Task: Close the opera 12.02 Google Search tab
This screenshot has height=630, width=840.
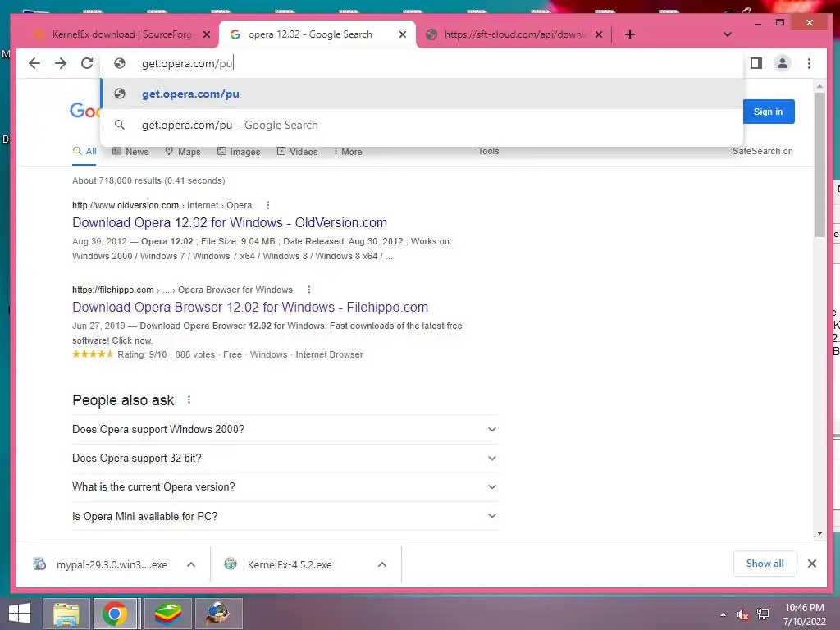Action: click(403, 34)
